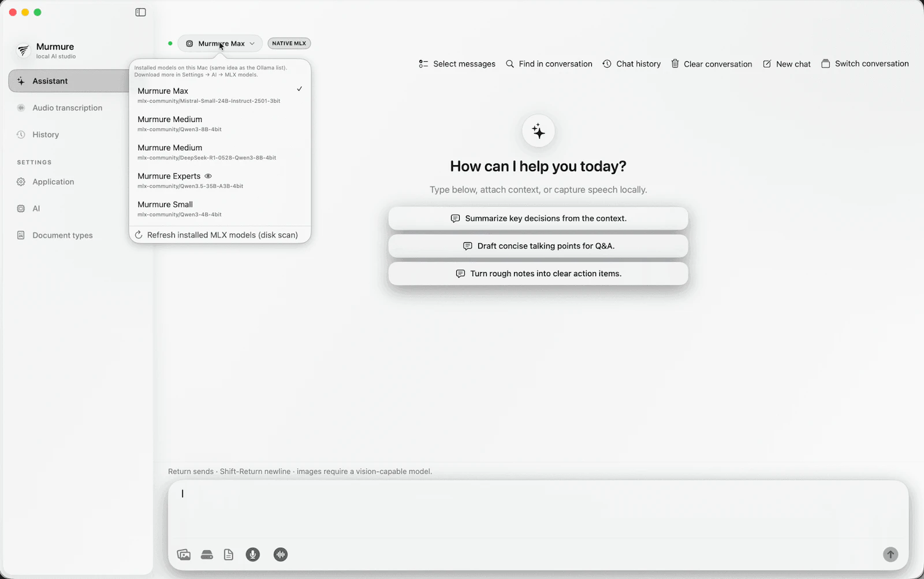Select the Murmure Experts model
This screenshot has width=924, height=579.
point(219,180)
